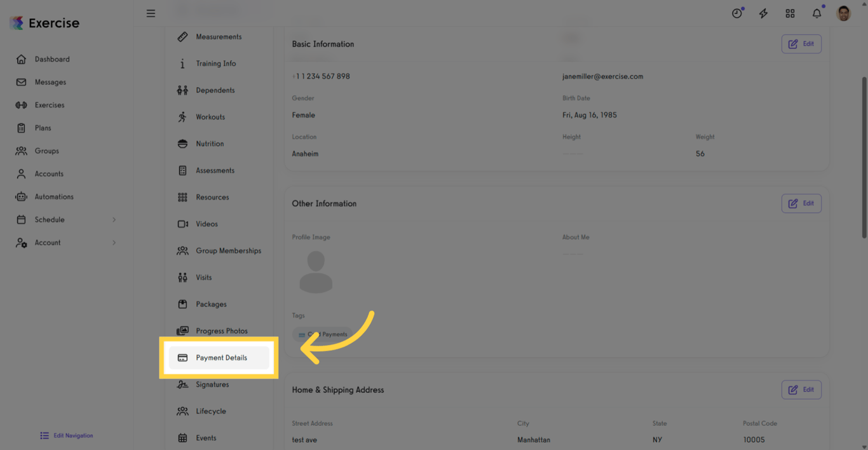
Task: Edit the Basic Information section
Action: (801, 43)
